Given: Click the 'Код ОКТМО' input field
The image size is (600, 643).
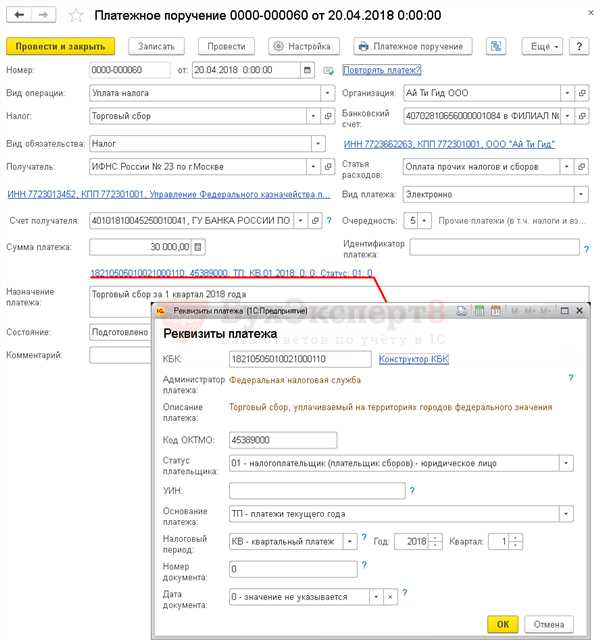Looking at the screenshot, I should pos(283,440).
